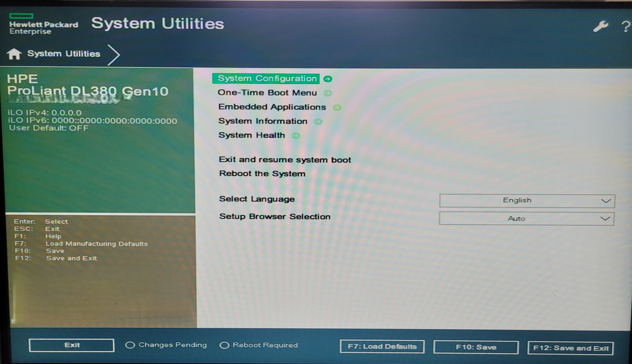This screenshot has height=364, width=632.
Task: Click the iLO IPv4: 0.0.0.0 text
Action: coord(45,113)
